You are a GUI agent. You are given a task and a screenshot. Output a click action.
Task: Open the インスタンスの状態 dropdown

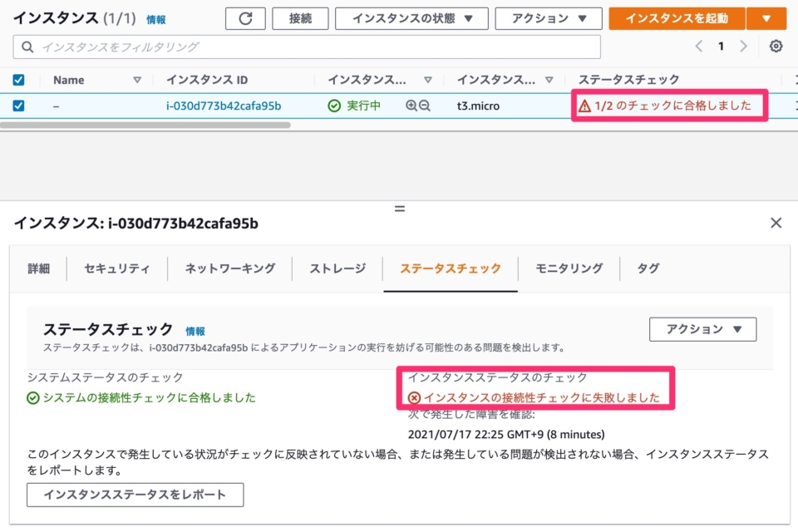tap(412, 17)
